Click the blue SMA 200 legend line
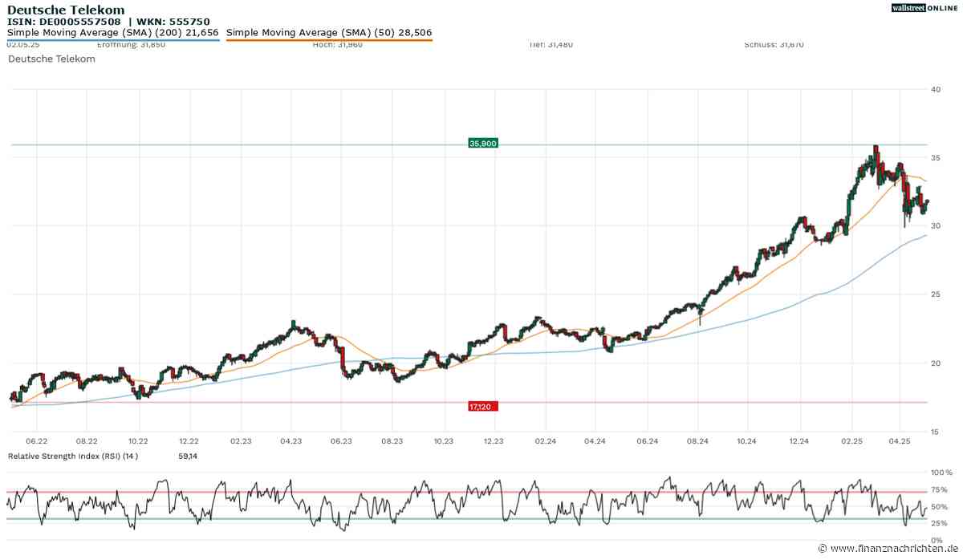 pyautogui.click(x=113, y=39)
